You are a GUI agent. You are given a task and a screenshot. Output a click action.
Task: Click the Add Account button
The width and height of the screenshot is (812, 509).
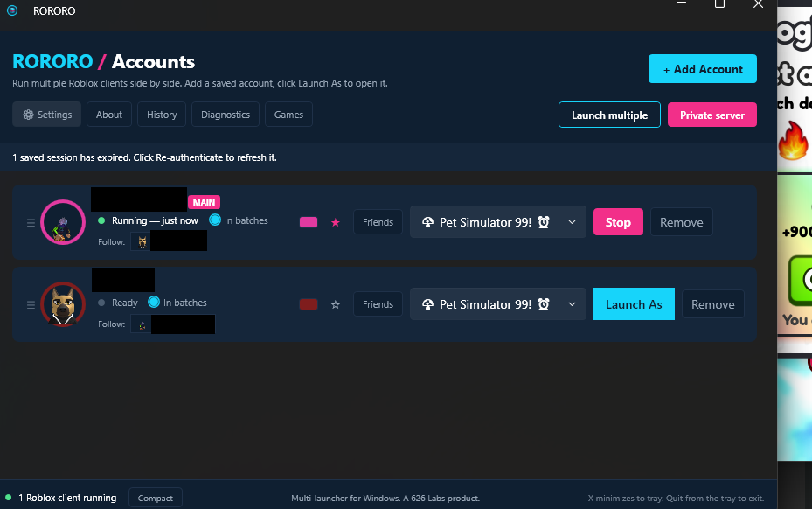[x=702, y=69]
